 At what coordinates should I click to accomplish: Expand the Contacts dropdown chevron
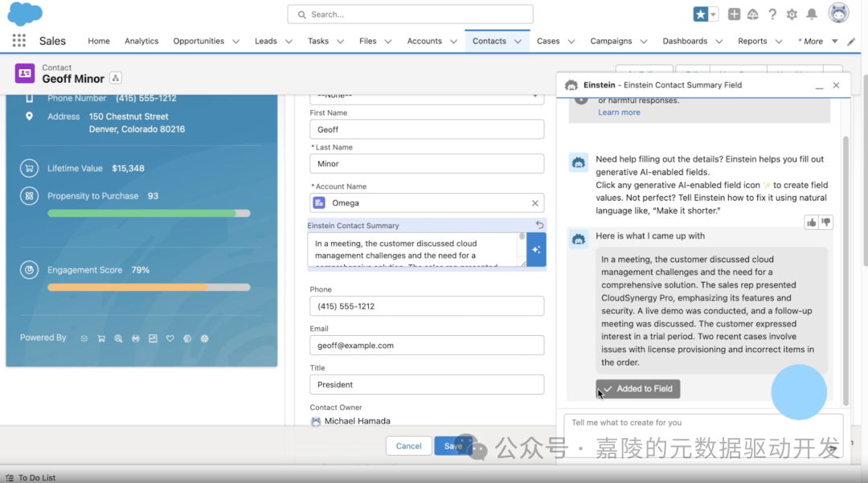coord(518,42)
